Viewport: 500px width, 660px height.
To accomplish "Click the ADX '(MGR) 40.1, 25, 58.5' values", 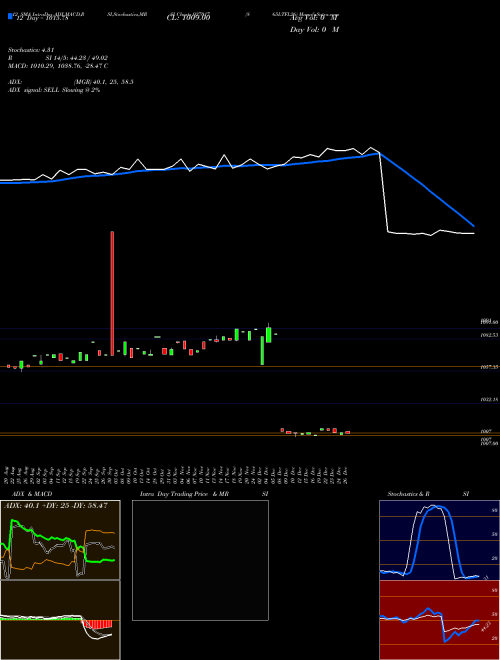I will coord(104,82).
